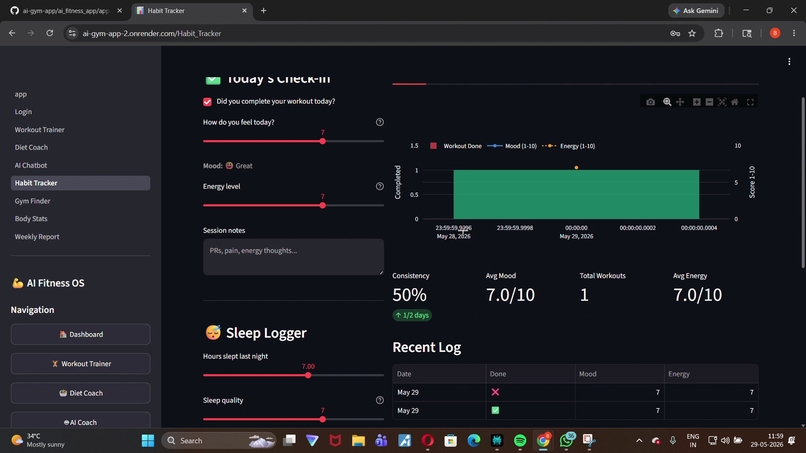The height and width of the screenshot is (453, 806).
Task: Open a new browser tab
Action: [x=263, y=10]
